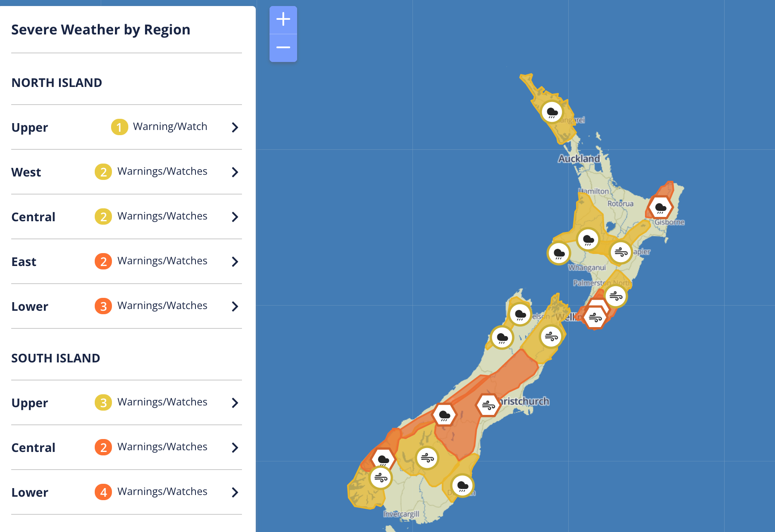The height and width of the screenshot is (532, 775).
Task: Open South Island Central Warnings/Watches link
Action: click(162, 447)
